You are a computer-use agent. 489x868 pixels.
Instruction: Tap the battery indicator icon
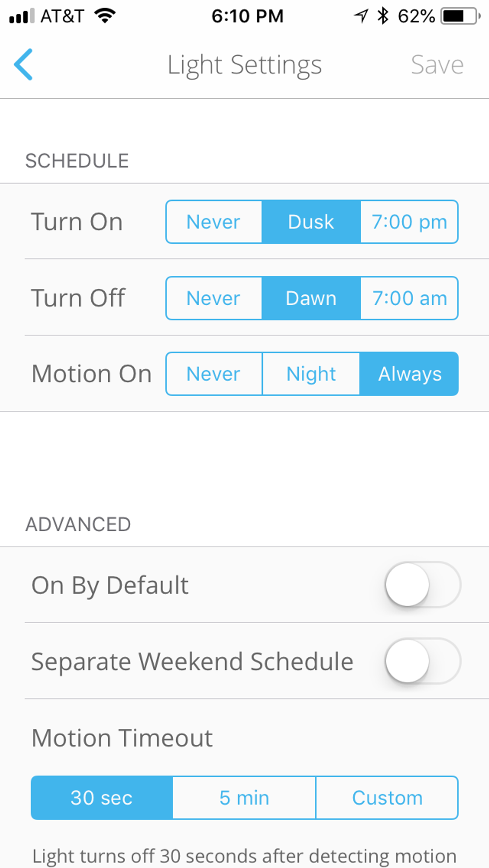point(460,16)
